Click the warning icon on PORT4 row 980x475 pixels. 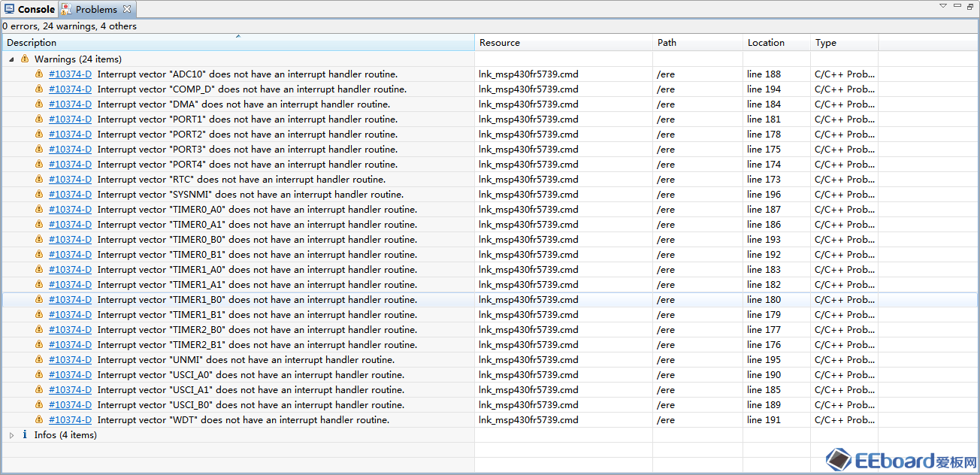[39, 164]
